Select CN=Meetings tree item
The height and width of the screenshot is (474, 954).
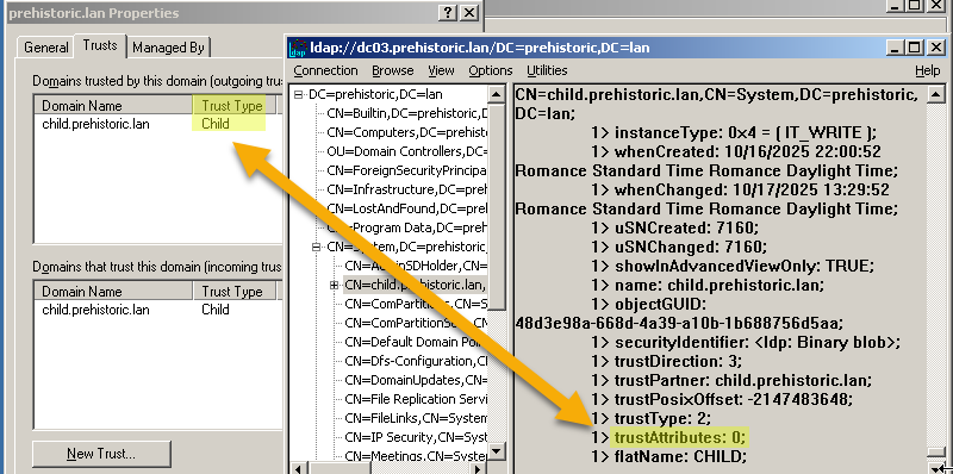coord(416,456)
